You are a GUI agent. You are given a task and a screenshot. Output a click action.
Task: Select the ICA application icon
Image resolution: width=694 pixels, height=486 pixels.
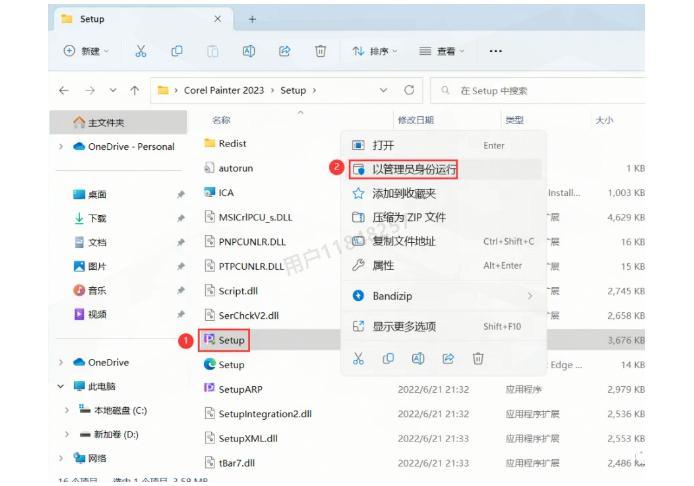point(209,192)
